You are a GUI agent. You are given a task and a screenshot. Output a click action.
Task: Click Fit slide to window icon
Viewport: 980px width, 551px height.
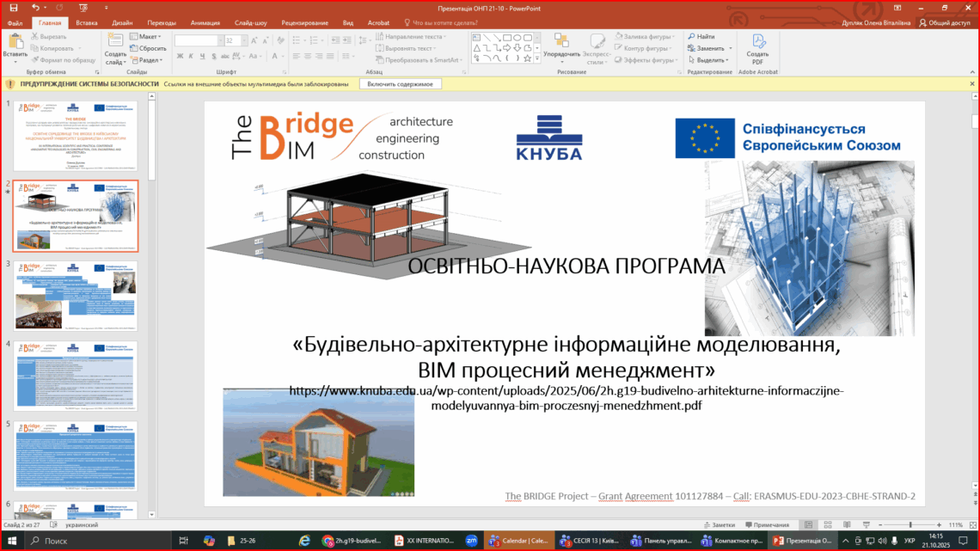point(971,524)
